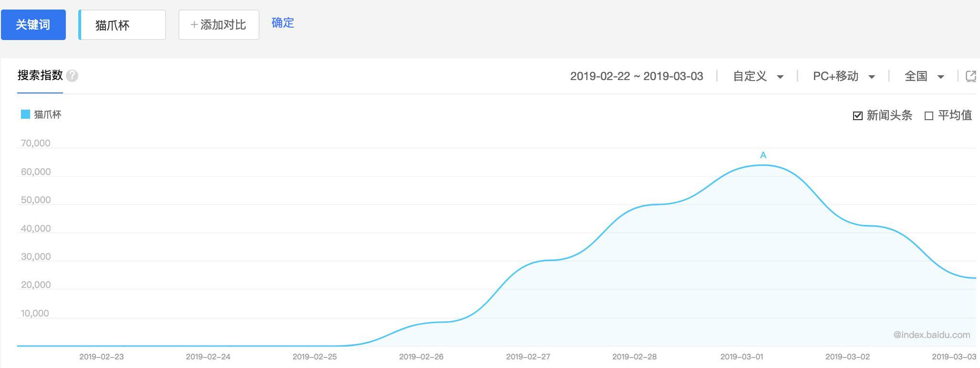Click the 2019-03-01 axis date label
Image resolution: width=980 pixels, height=368 pixels.
pyautogui.click(x=741, y=357)
